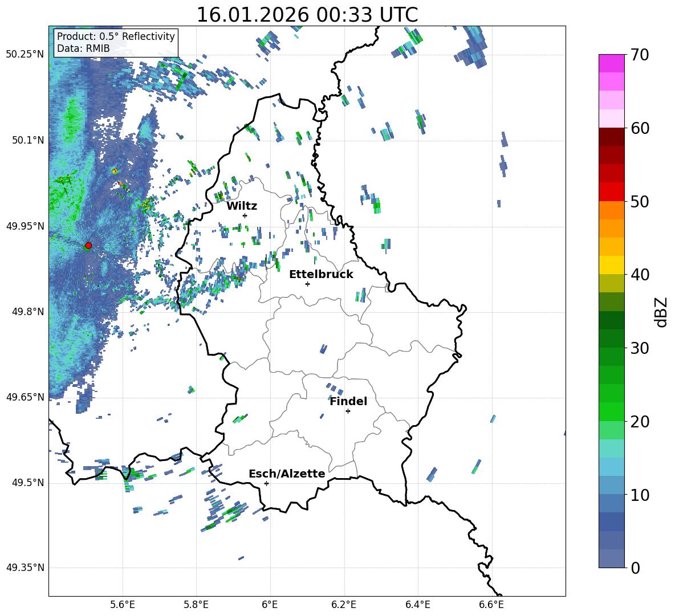
Task: Click the colorbar tick label 60
Action: 639,128
